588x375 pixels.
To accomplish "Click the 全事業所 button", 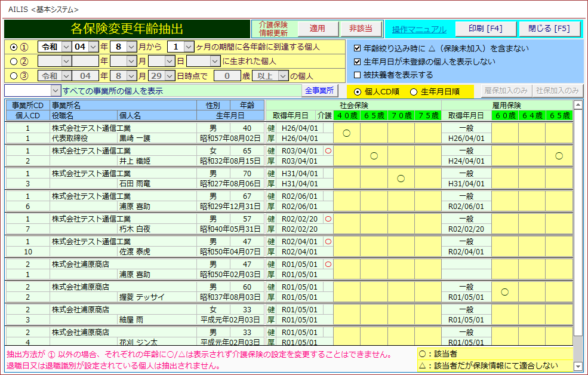I will click(x=320, y=91).
